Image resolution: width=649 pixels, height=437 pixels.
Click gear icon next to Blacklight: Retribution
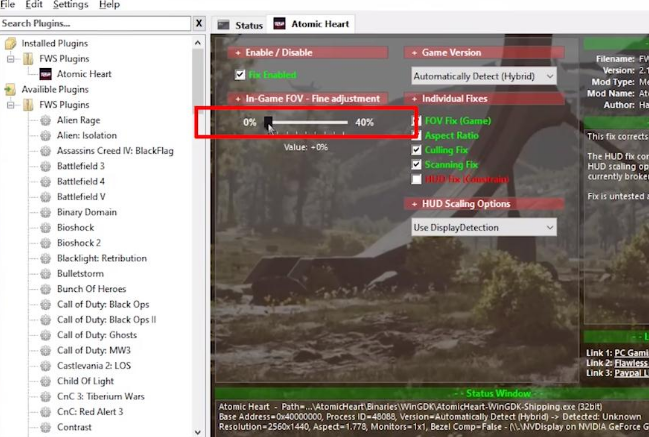click(x=46, y=259)
